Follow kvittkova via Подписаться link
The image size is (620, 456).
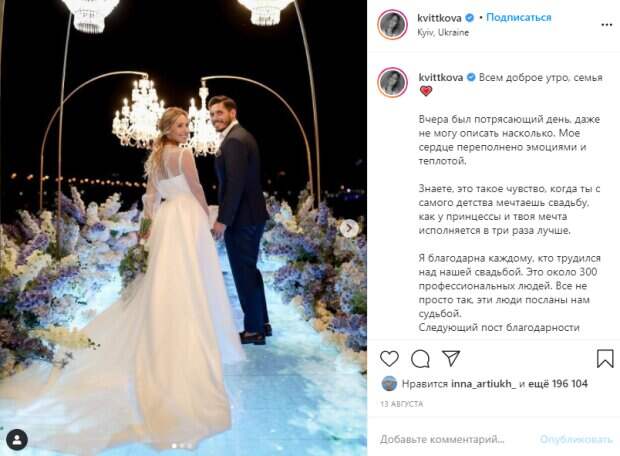[x=518, y=17]
